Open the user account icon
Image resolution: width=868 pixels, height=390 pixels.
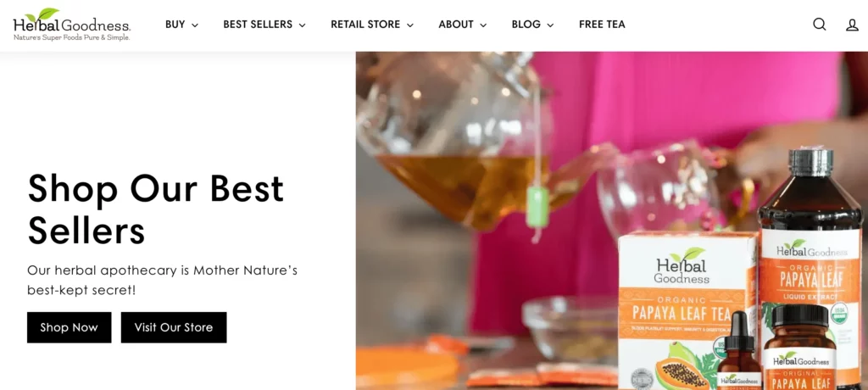(853, 25)
